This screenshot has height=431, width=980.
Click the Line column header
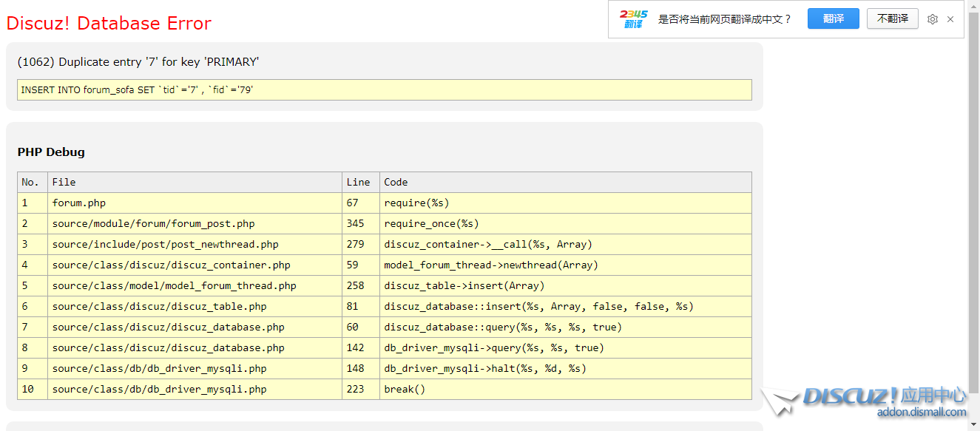pyautogui.click(x=360, y=182)
